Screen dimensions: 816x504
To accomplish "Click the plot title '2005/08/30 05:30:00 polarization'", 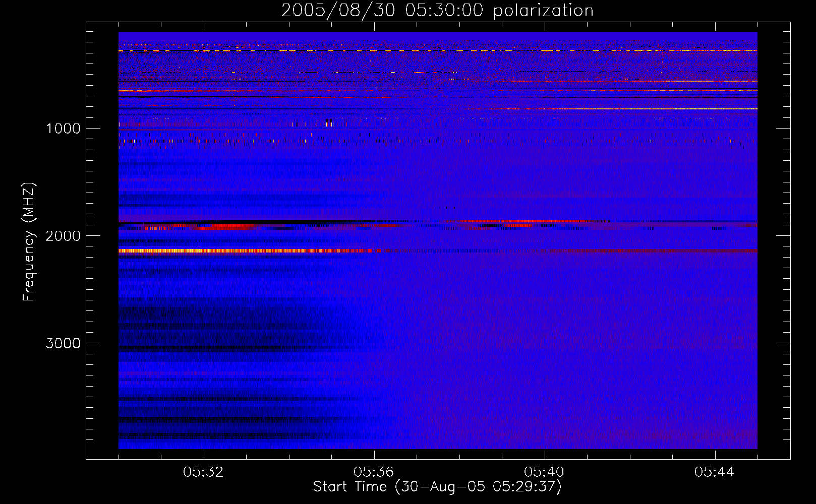I will pyautogui.click(x=437, y=11).
